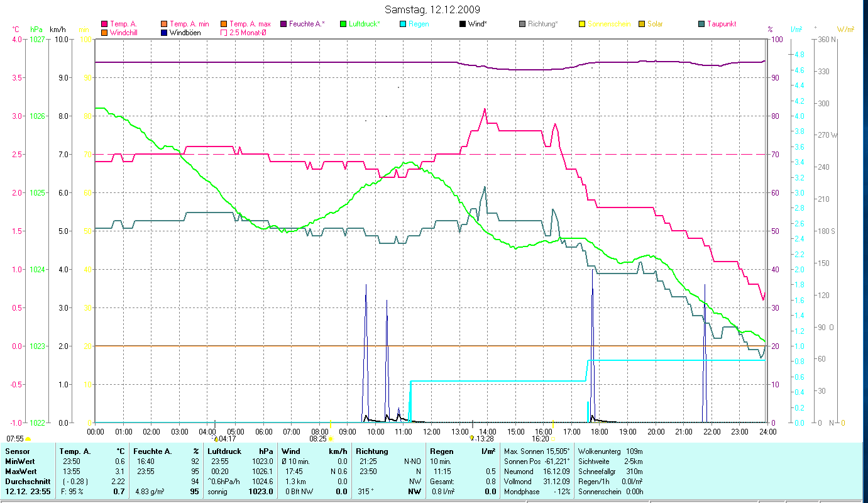The image size is (868, 503).
Task: Click the Taupunkt legend color square
Action: click(x=701, y=24)
